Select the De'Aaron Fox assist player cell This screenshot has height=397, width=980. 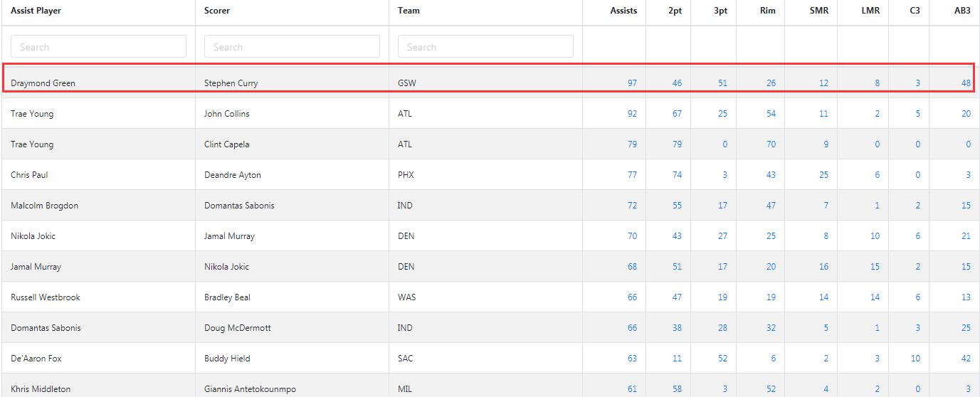(x=98, y=359)
